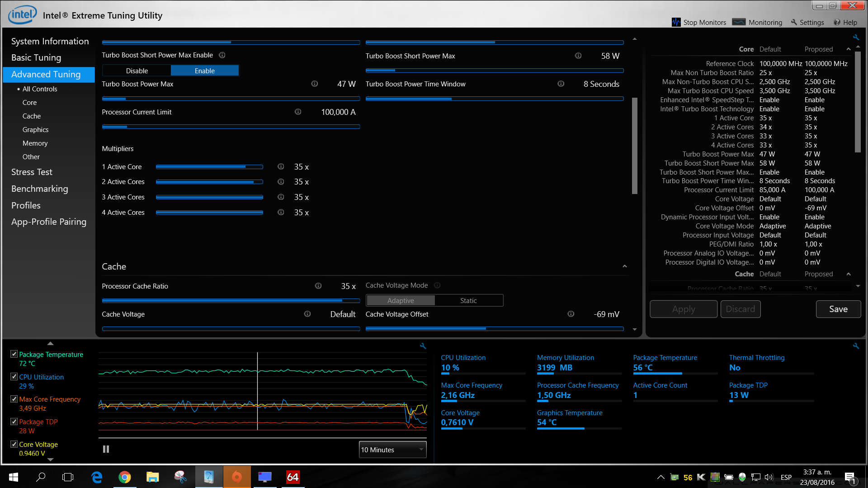
Task: Open Benchmarking section
Action: point(40,189)
